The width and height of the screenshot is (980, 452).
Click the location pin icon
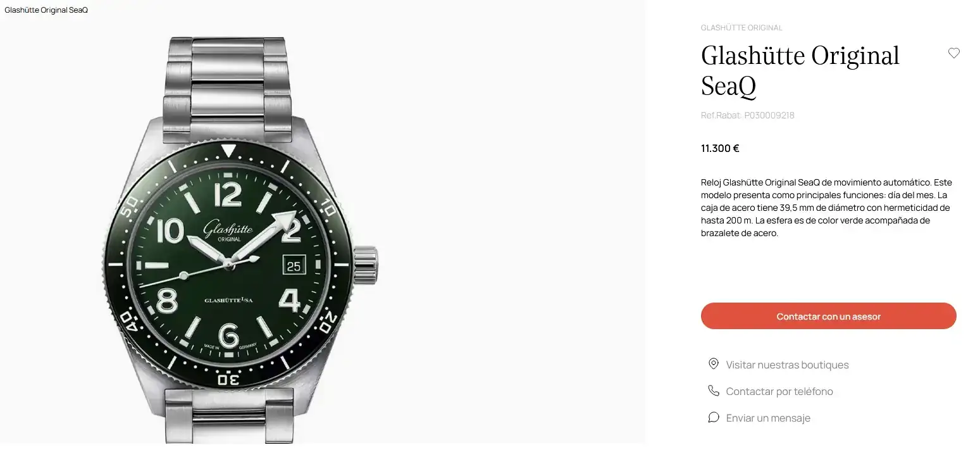[713, 364]
